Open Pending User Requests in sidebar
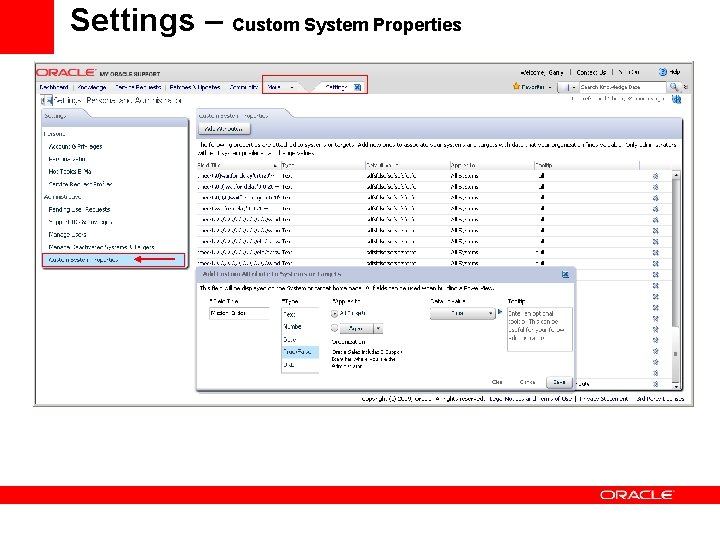720x540 pixels. click(x=79, y=209)
